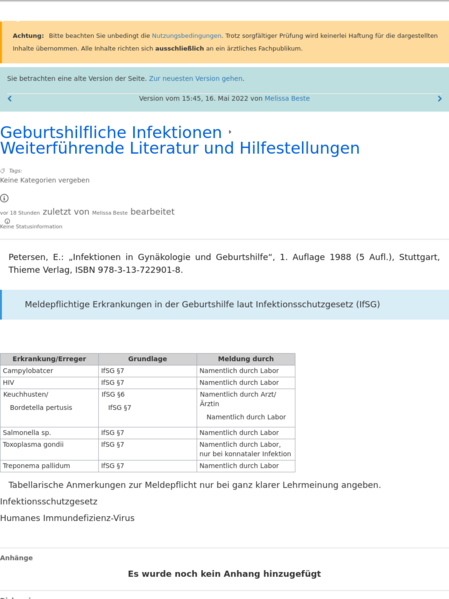Click 'Keine Statusinformation' text
Viewport: 449px width, 599px height.
coord(31,227)
